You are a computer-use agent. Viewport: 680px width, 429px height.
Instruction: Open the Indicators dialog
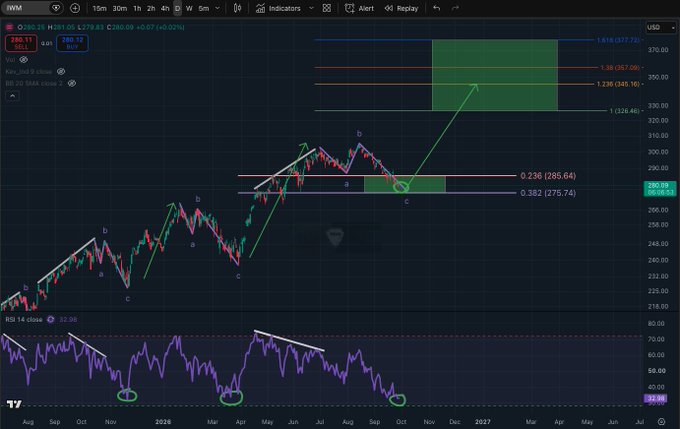tap(278, 8)
